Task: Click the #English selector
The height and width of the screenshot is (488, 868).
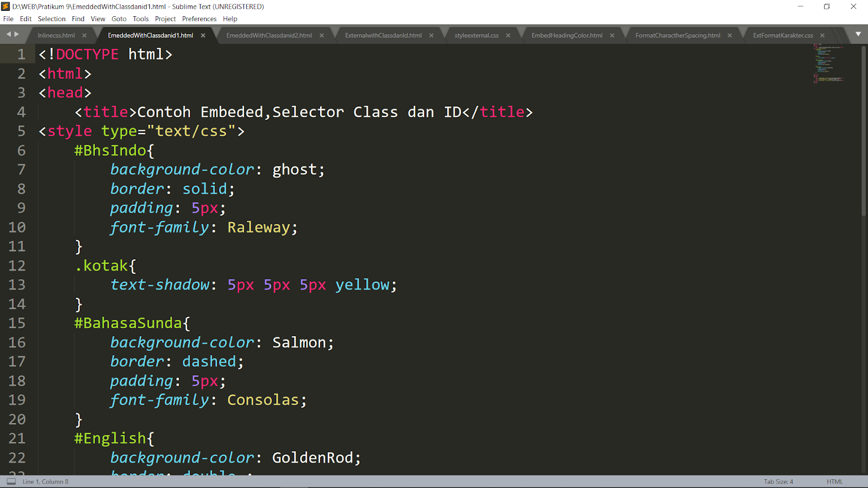Action: [x=110, y=438]
